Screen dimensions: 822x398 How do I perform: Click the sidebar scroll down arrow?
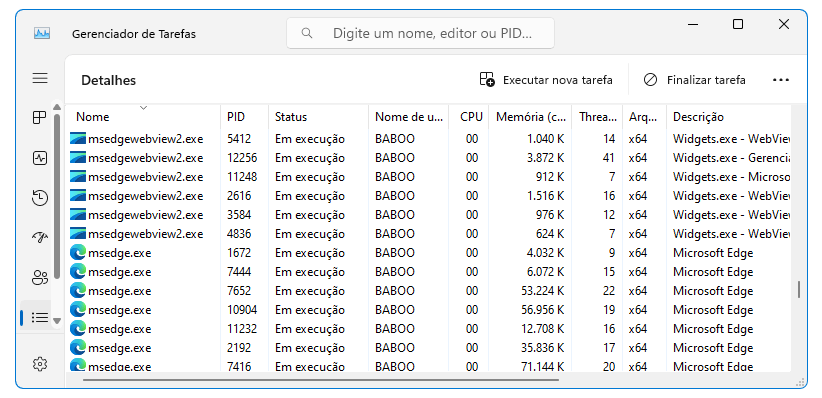pos(57,320)
